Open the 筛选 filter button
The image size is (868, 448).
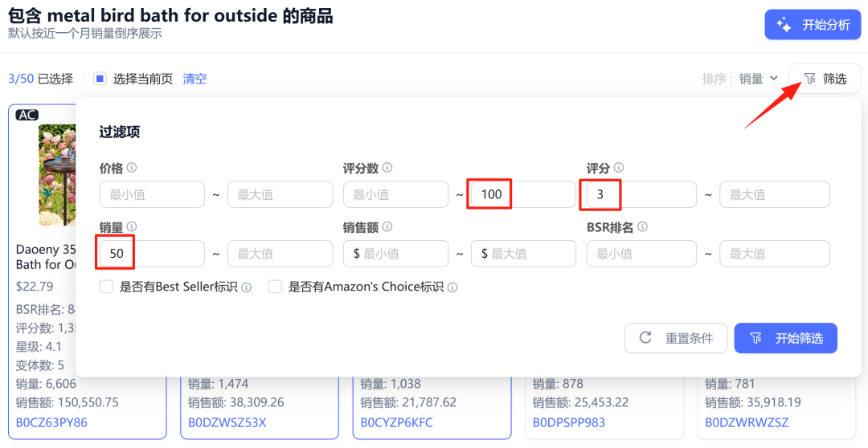point(825,79)
